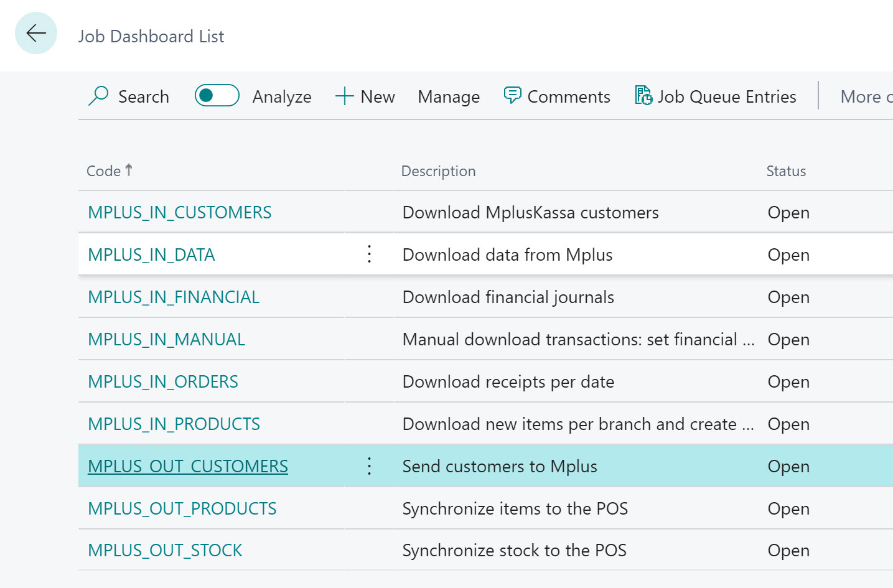Screen dimensions: 893x588
Task: Select 'Synchronize stock to the POS' cell
Action: 514,550
